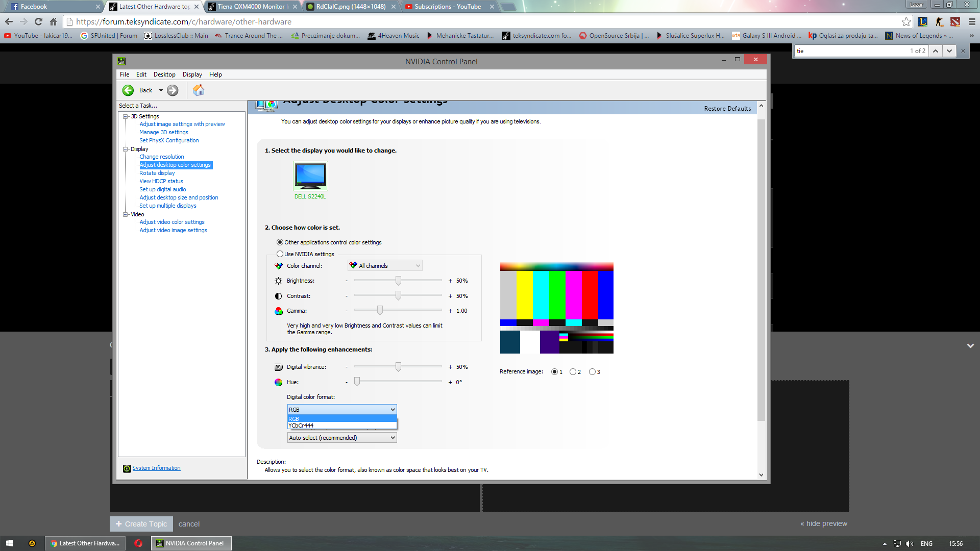Viewport: 980px width, 551px height.
Task: Click the Hue color wheel icon
Action: 278,382
